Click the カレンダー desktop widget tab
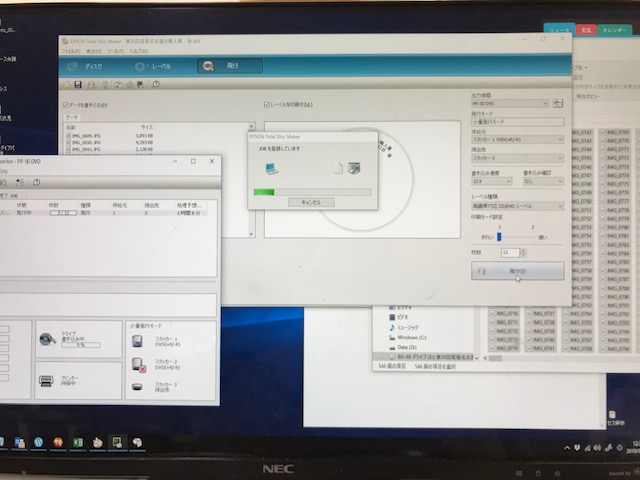Viewport: 640px width, 480px height. pos(614,30)
